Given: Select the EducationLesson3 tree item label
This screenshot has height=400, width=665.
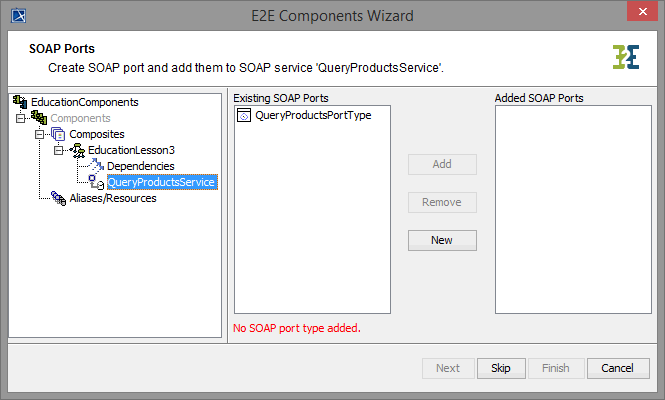Looking at the screenshot, I should pyautogui.click(x=131, y=150).
